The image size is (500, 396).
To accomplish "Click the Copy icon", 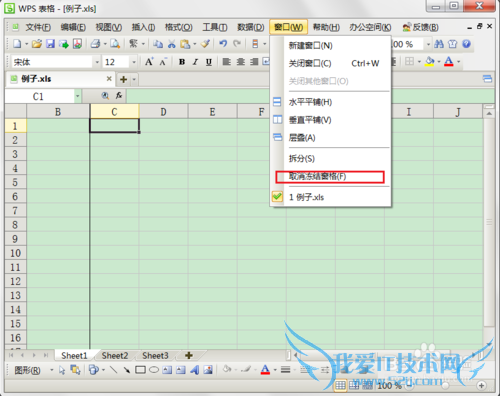I will pyautogui.click(x=158, y=44).
